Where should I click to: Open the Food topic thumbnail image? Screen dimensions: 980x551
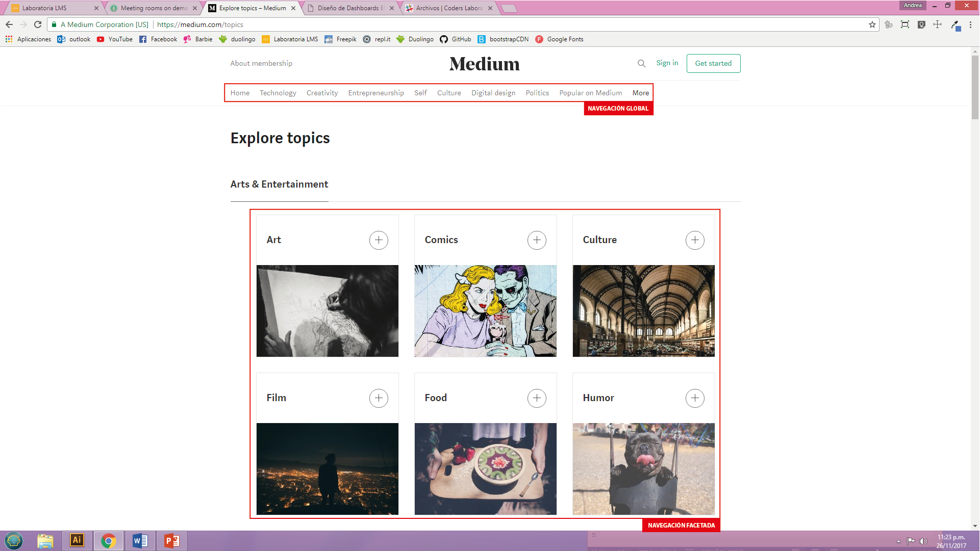485,468
